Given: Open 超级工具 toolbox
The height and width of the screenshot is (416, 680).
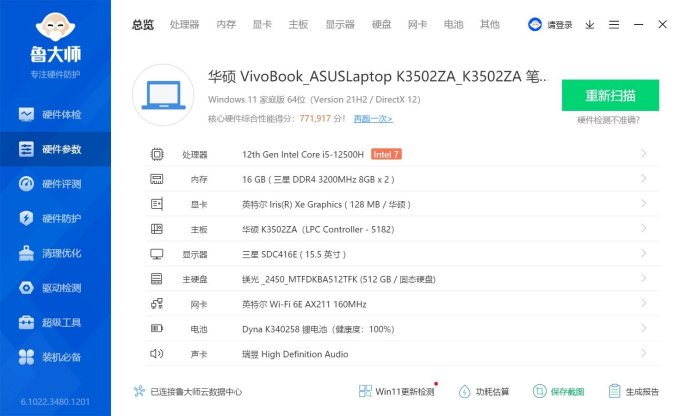Looking at the screenshot, I should [x=55, y=322].
